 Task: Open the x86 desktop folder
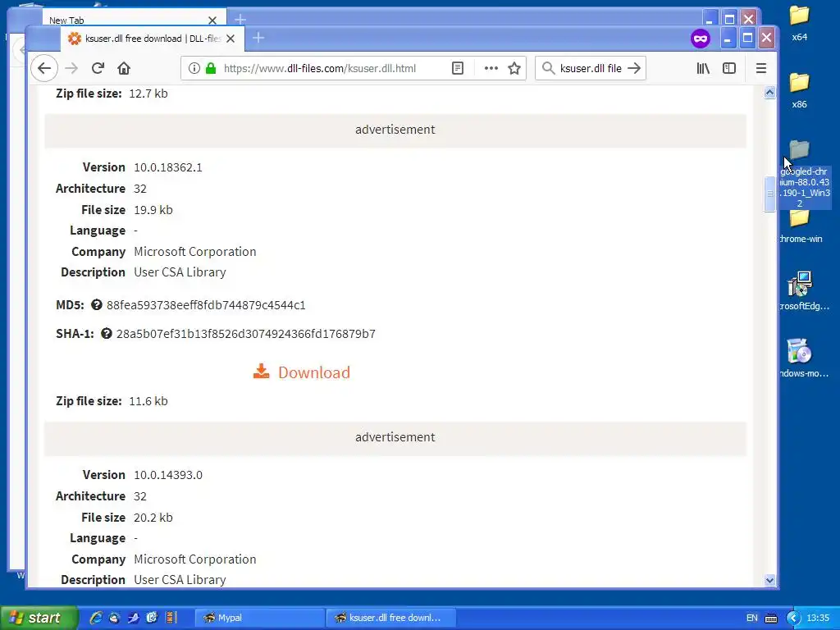pyautogui.click(x=799, y=90)
